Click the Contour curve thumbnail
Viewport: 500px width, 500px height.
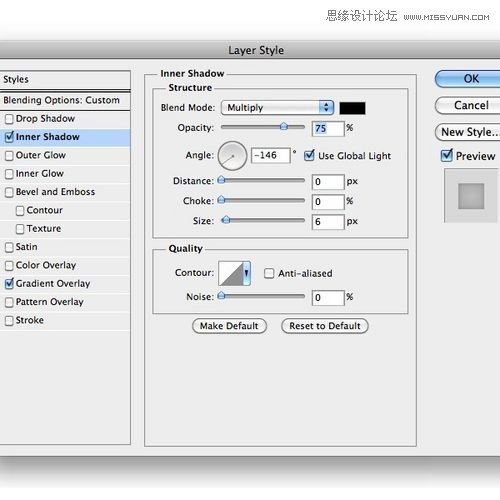click(231, 273)
